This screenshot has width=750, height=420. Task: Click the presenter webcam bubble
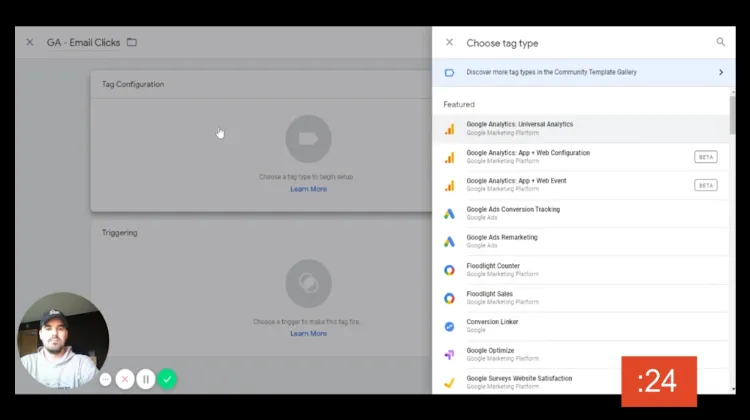[x=63, y=340]
